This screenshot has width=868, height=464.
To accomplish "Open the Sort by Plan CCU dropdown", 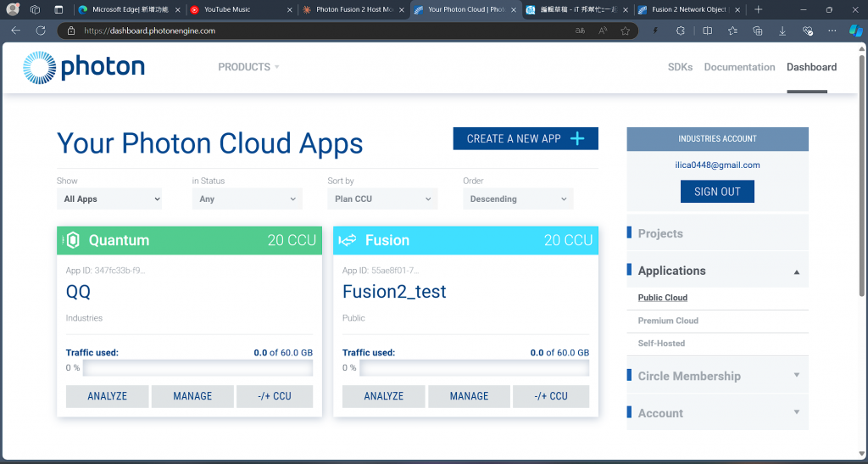I will pyautogui.click(x=382, y=198).
